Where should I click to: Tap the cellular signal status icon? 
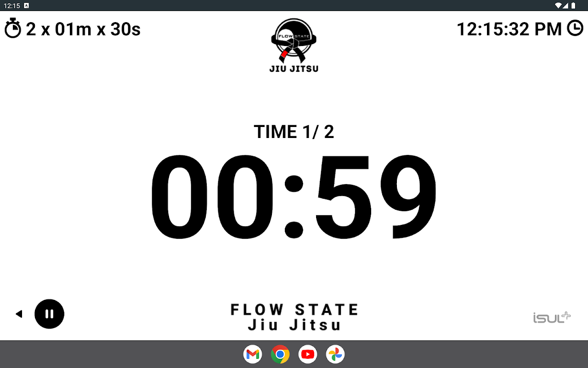click(x=566, y=6)
